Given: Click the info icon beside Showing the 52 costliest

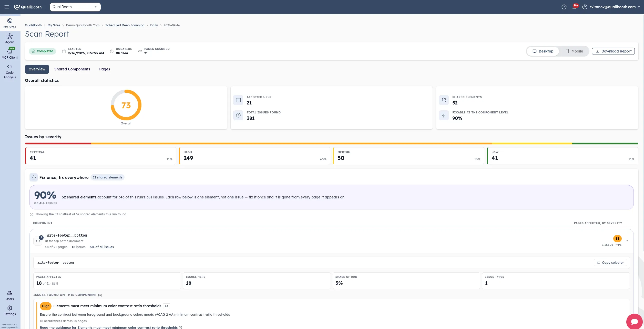Looking at the screenshot, I should click(32, 215).
